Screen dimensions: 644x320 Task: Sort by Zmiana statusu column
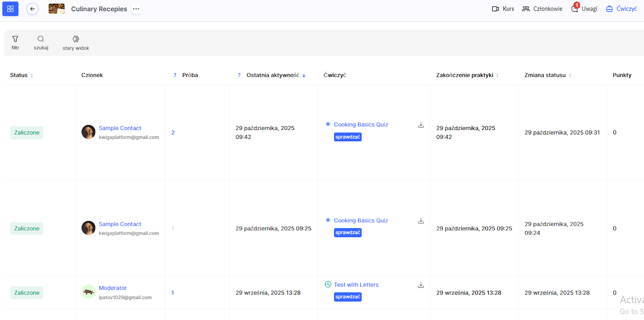[570, 75]
